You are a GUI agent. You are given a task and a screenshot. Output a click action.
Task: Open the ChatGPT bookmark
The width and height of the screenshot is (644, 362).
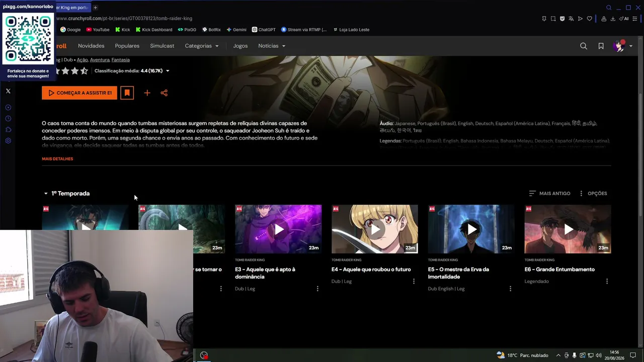pyautogui.click(x=264, y=30)
